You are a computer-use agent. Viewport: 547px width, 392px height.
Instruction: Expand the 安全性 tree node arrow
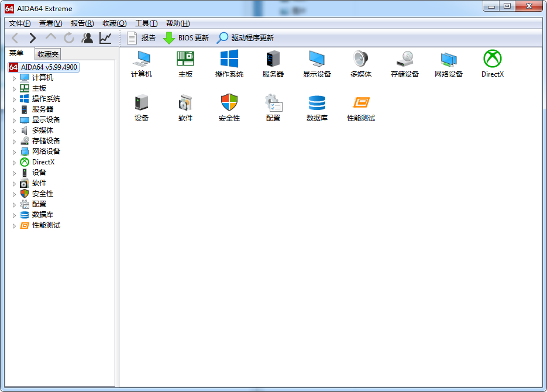pyautogui.click(x=14, y=194)
